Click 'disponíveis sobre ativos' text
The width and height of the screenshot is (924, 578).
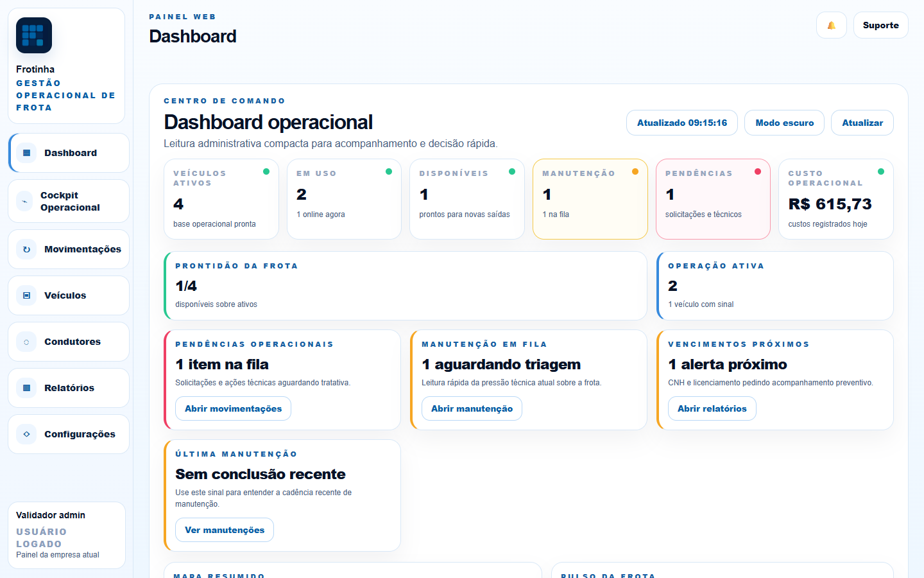tap(216, 304)
